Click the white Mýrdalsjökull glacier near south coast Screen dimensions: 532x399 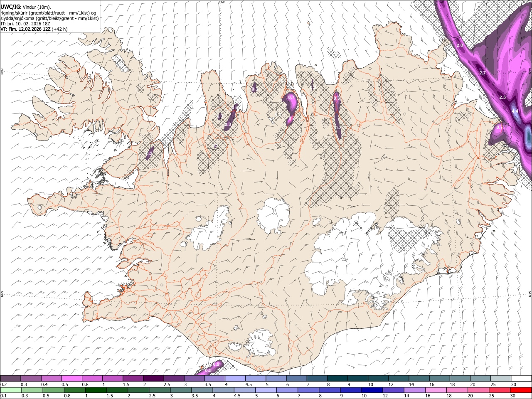pyautogui.click(x=261, y=343)
